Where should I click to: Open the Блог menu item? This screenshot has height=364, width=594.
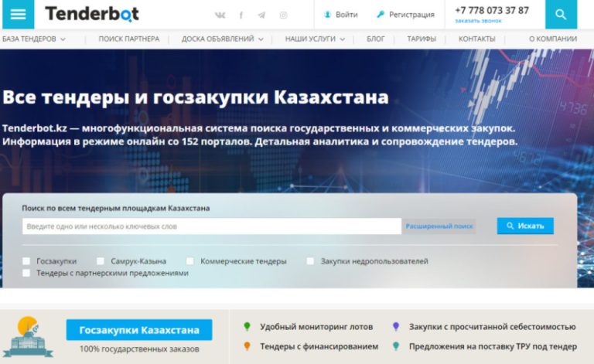point(375,39)
